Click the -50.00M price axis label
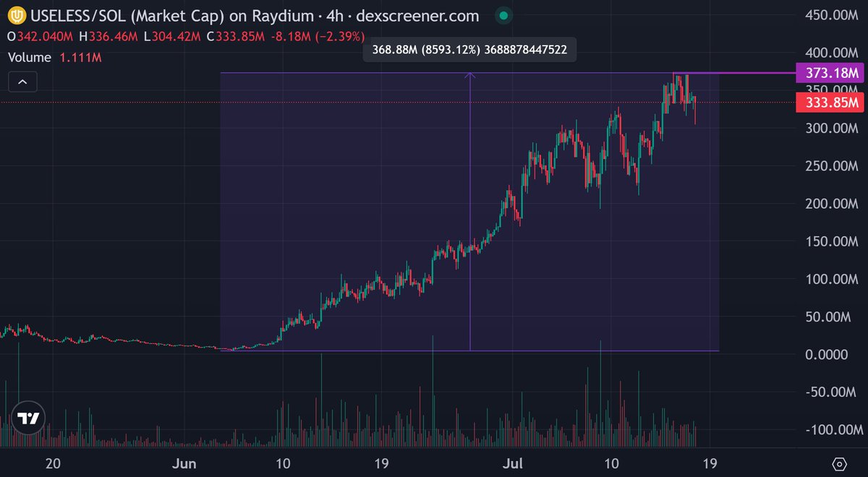The width and height of the screenshot is (868, 477). 832,392
